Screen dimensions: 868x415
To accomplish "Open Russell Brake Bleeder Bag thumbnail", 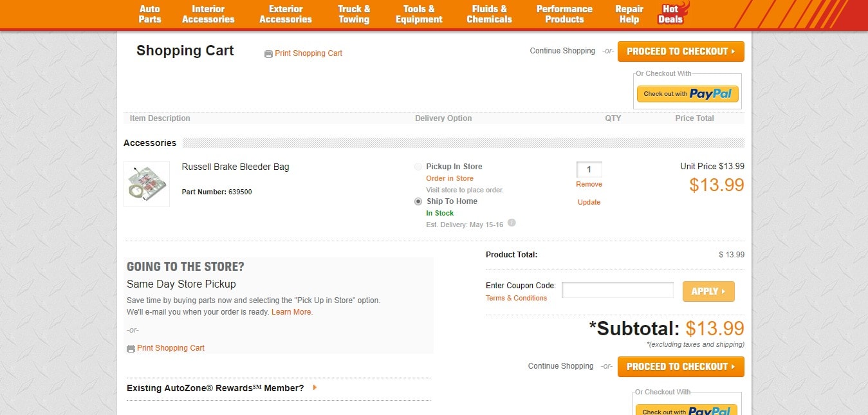I will (147, 184).
